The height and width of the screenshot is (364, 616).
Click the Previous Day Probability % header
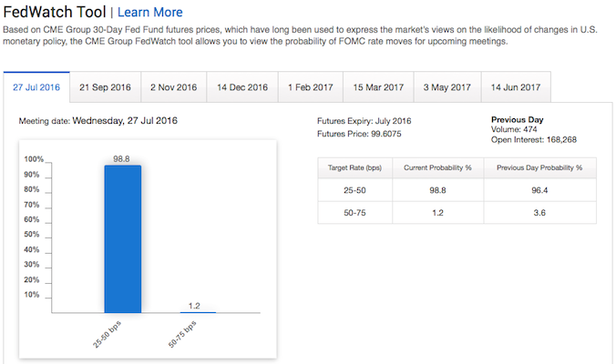(539, 167)
